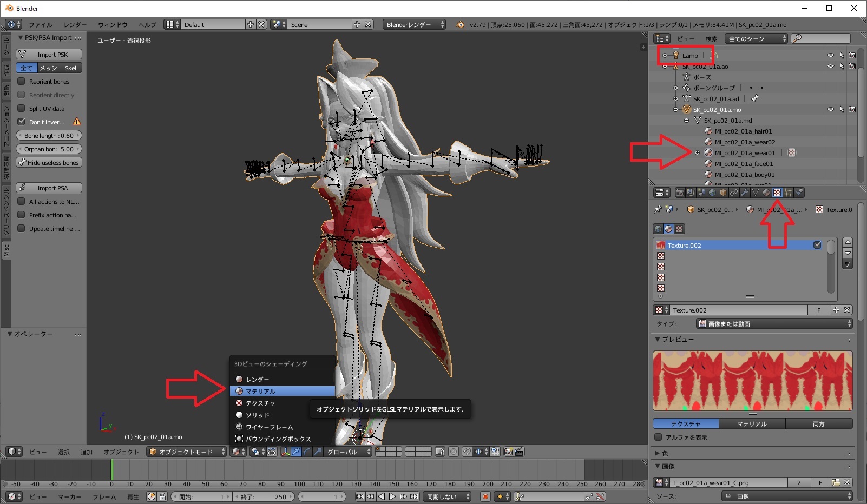Open the Particles properties tab
867x504 pixels.
(788, 193)
